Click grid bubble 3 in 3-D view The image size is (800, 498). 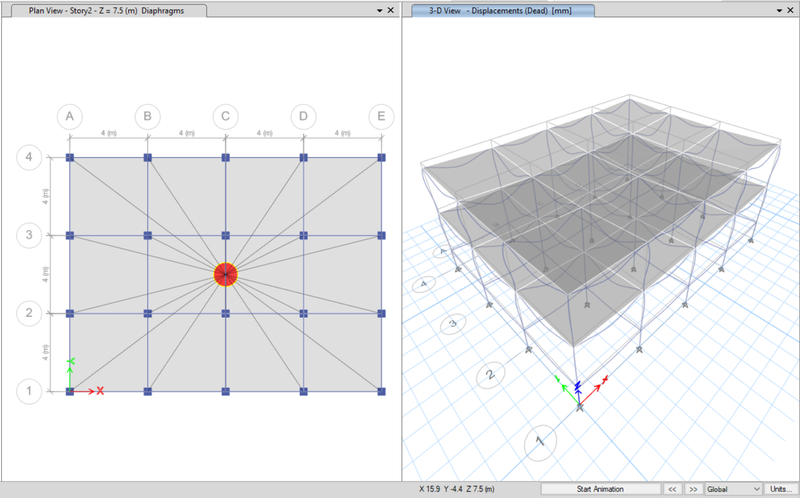point(453,323)
